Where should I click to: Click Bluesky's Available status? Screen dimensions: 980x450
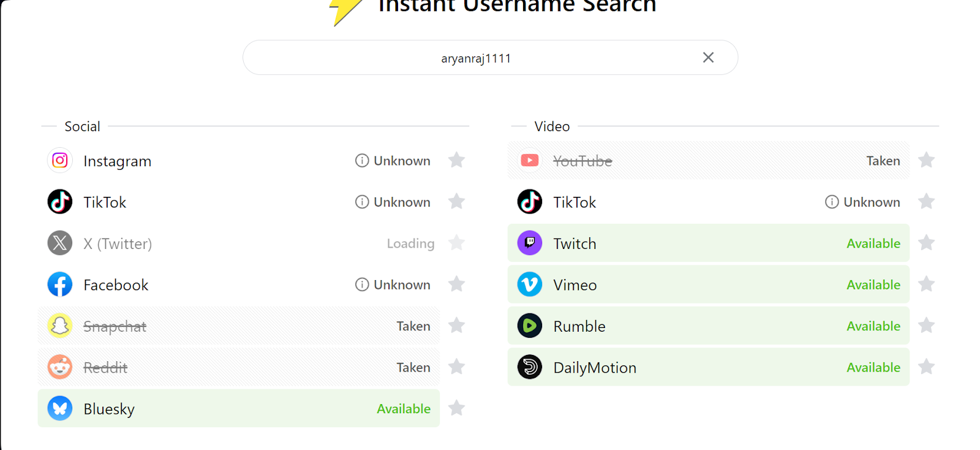tap(404, 409)
